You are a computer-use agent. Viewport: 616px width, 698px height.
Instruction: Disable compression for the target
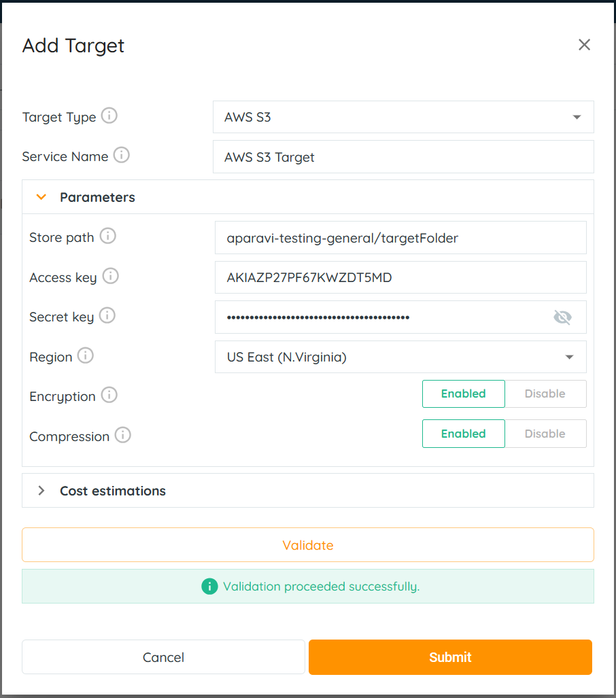[x=545, y=434]
